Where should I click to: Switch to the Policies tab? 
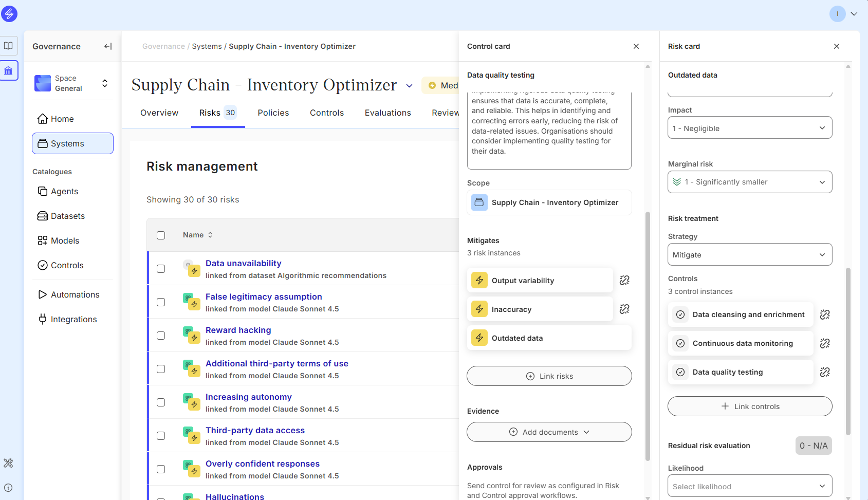[x=273, y=113]
